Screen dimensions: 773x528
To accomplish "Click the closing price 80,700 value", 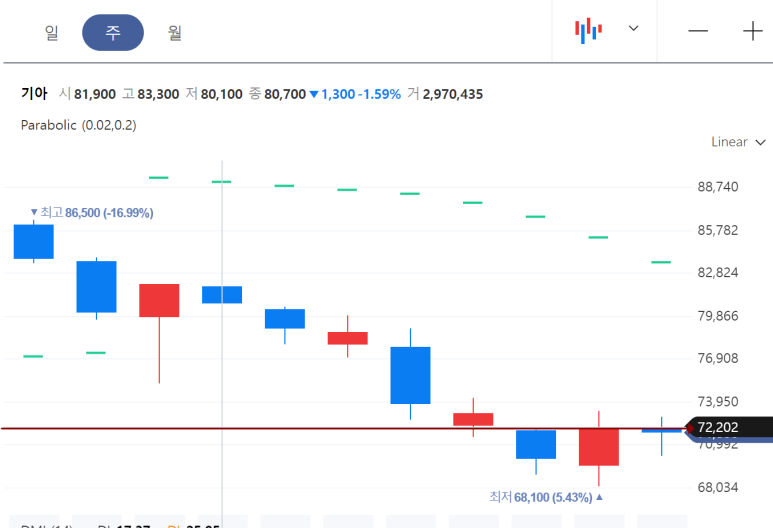I will tap(285, 94).
